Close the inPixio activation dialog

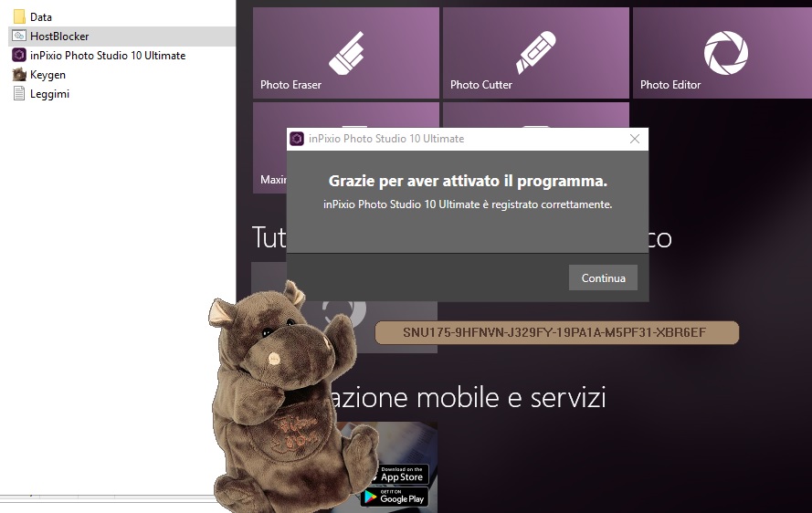point(635,139)
